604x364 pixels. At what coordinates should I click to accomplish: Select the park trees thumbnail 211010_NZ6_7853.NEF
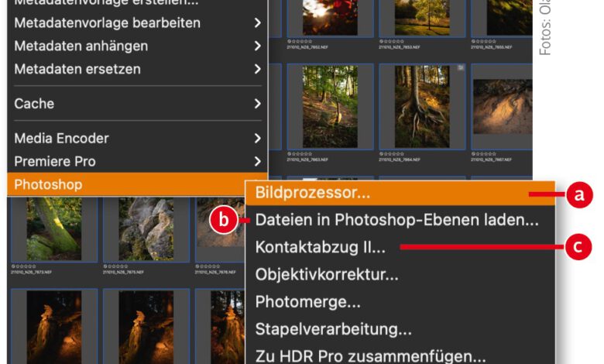point(422,18)
